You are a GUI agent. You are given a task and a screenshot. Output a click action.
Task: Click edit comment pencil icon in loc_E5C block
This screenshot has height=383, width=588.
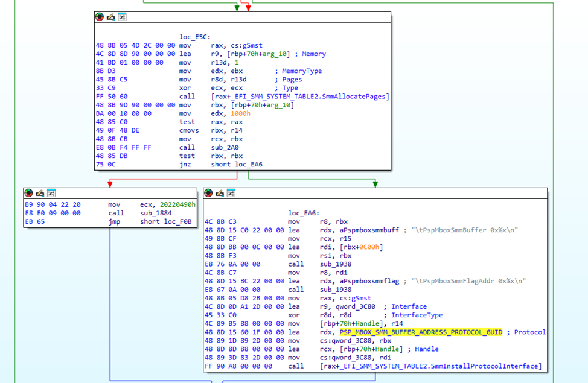(110, 17)
